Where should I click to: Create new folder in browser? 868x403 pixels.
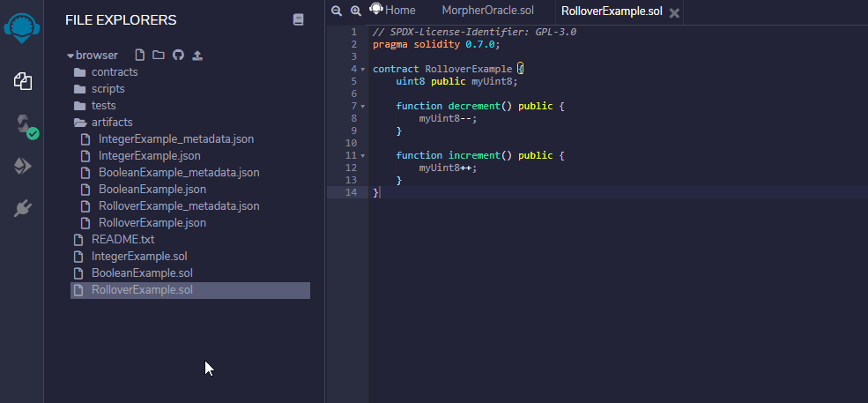point(159,55)
